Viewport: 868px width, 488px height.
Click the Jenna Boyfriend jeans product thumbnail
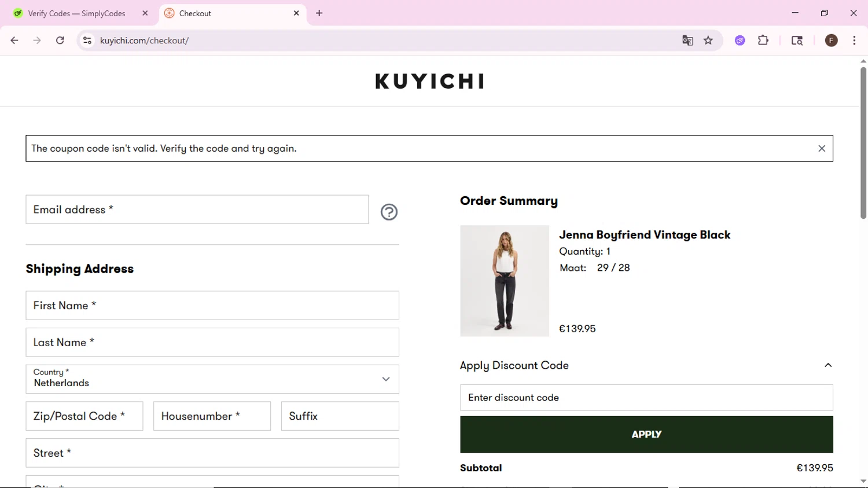click(505, 281)
